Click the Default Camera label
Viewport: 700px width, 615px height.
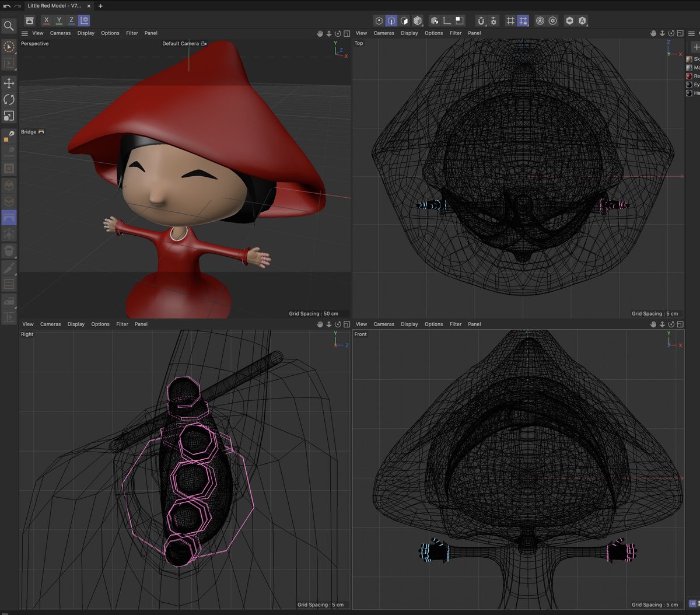180,44
